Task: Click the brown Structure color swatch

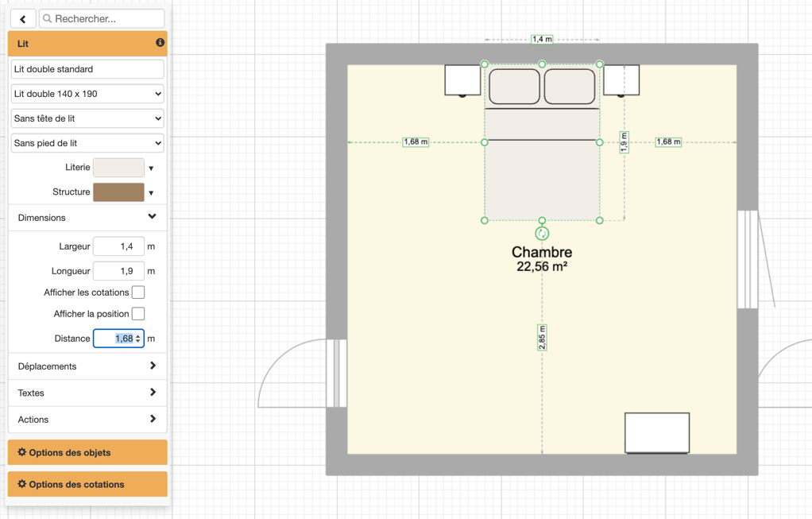Action: [118, 192]
